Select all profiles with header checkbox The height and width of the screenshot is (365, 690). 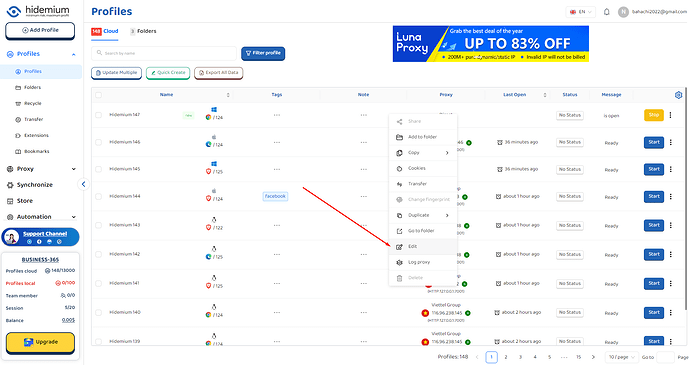[99, 95]
